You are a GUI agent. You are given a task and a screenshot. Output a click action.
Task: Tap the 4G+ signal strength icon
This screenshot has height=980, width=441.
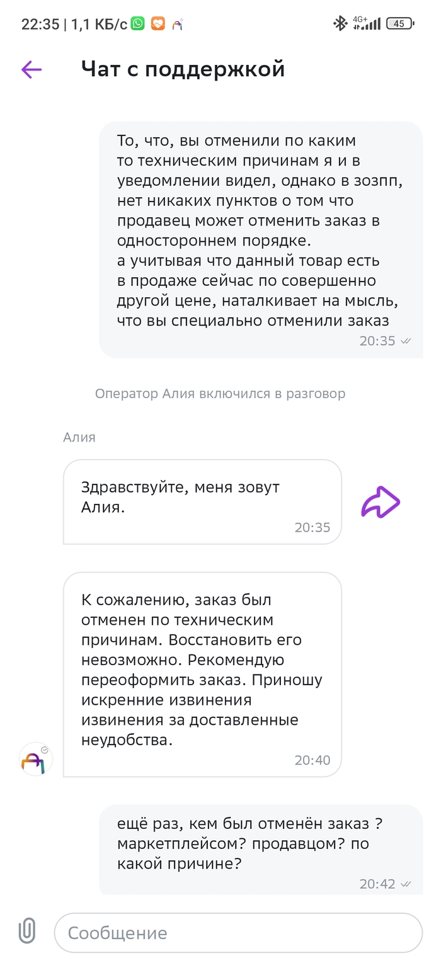coord(367,24)
